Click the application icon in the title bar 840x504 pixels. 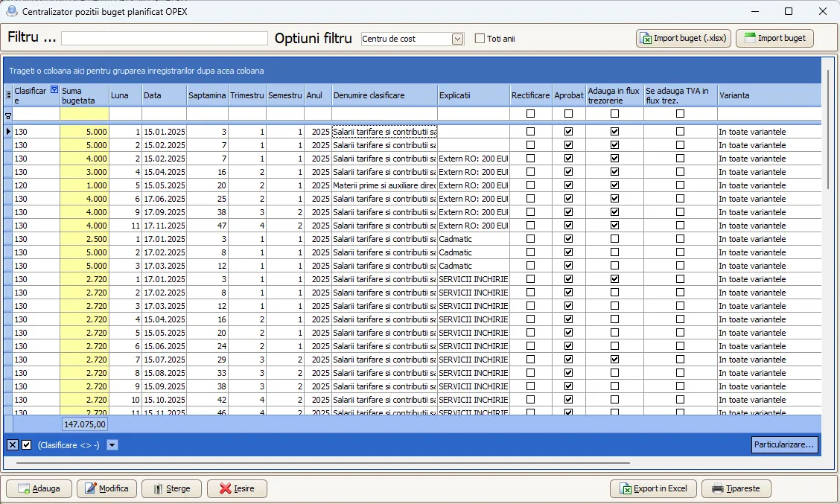11,11
